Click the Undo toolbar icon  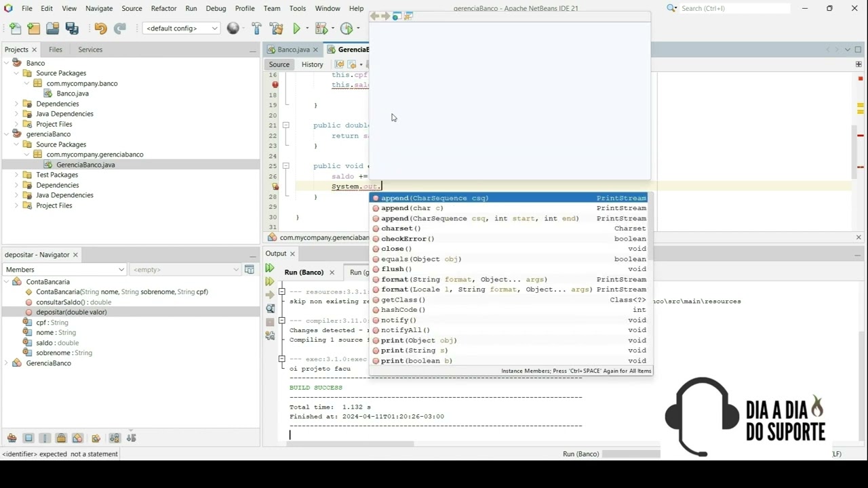tap(100, 28)
